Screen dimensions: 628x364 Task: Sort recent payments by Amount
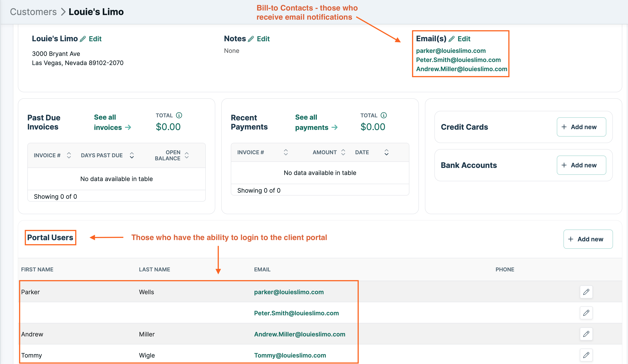tap(343, 152)
